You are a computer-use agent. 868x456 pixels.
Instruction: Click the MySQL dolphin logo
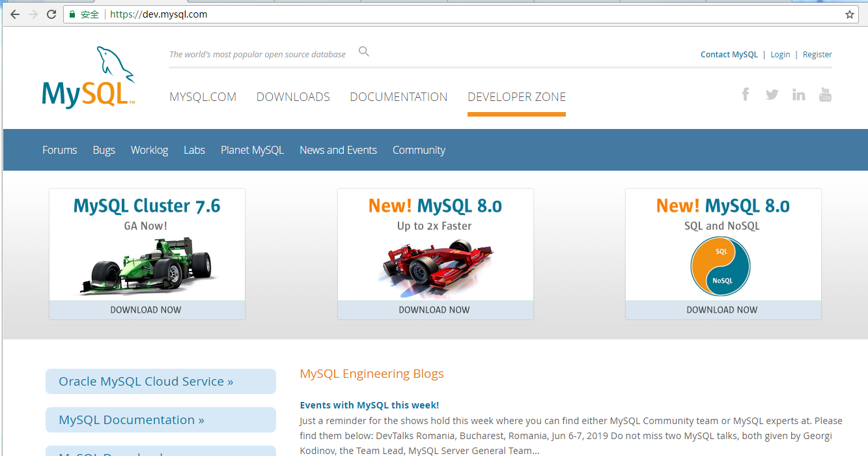tap(89, 77)
